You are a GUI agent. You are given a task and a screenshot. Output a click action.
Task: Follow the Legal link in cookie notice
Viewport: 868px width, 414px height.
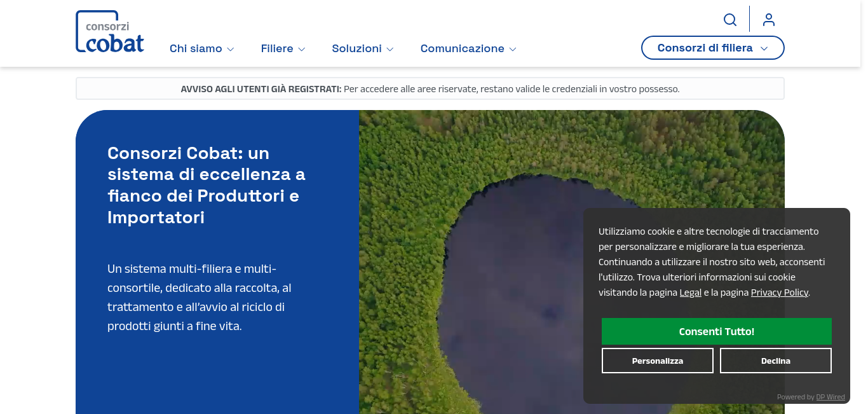pyautogui.click(x=691, y=293)
